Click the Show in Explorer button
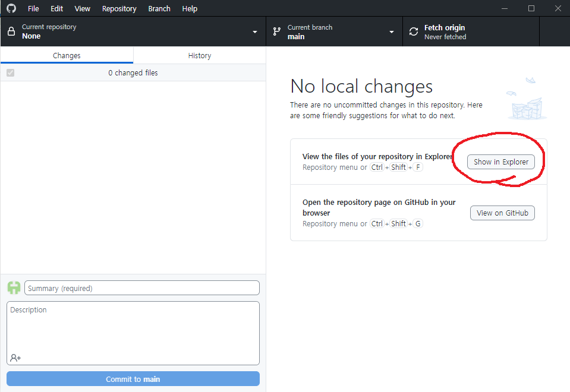570x392 pixels. (501, 162)
